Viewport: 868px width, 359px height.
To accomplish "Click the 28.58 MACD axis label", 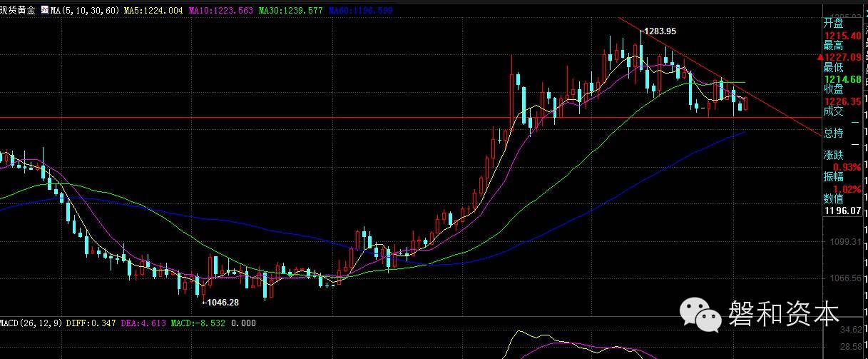I will click(x=851, y=345).
